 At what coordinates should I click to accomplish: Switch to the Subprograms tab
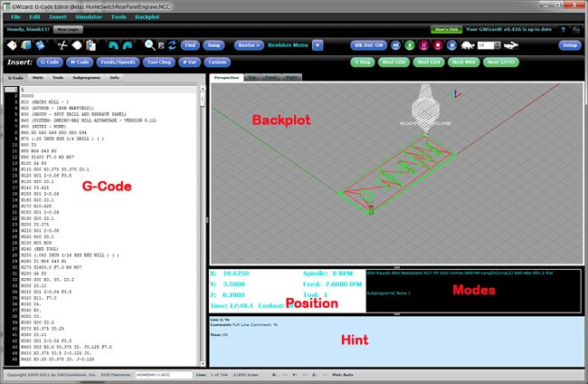click(87, 78)
